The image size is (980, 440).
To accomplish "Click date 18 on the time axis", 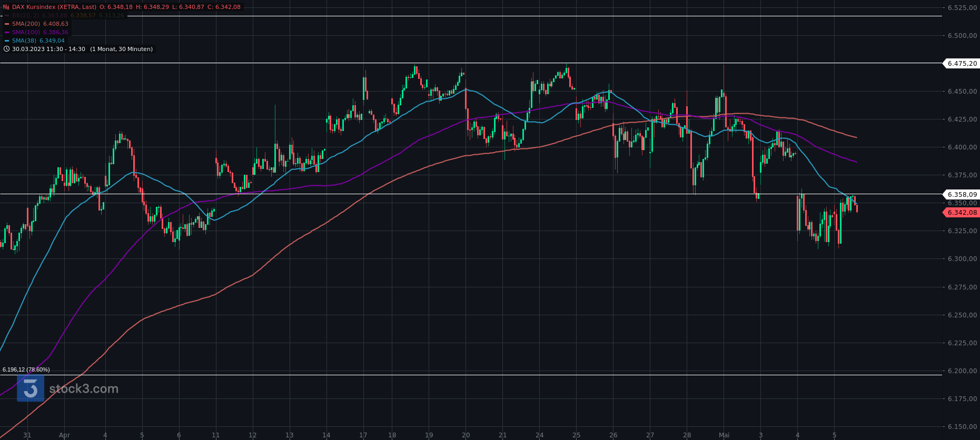I will pyautogui.click(x=392, y=435).
